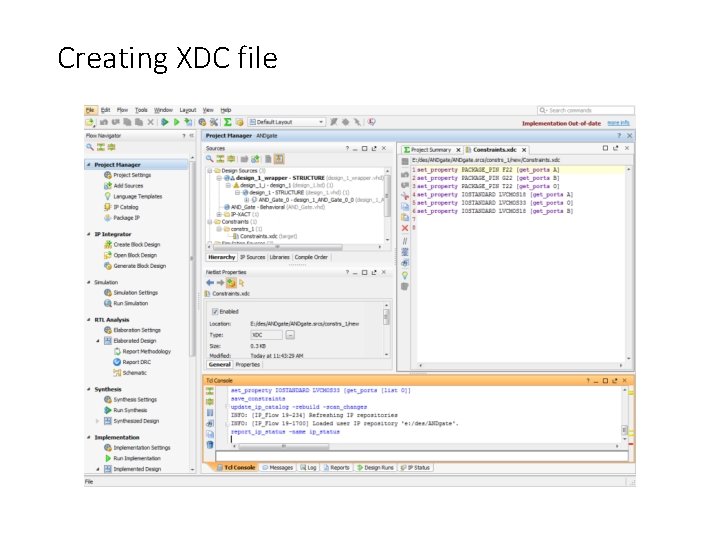Screen dimensions: 720x540
Task: Click Report Methodology
Action: (146, 351)
